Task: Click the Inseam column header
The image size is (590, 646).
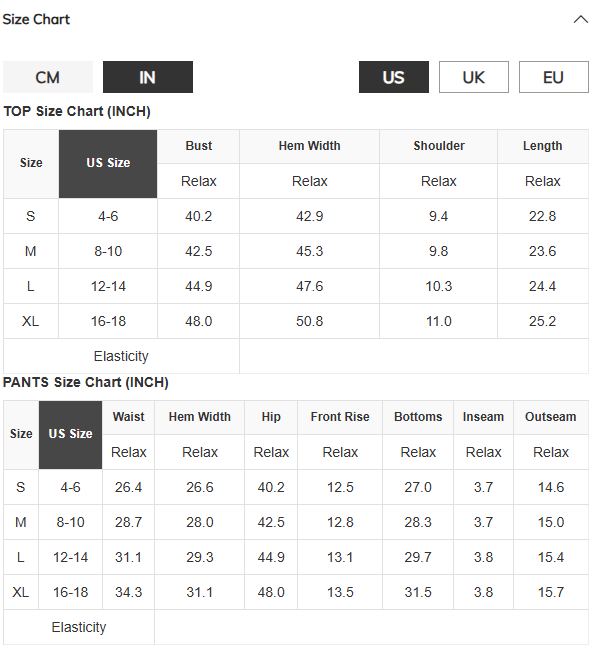Action: [483, 417]
